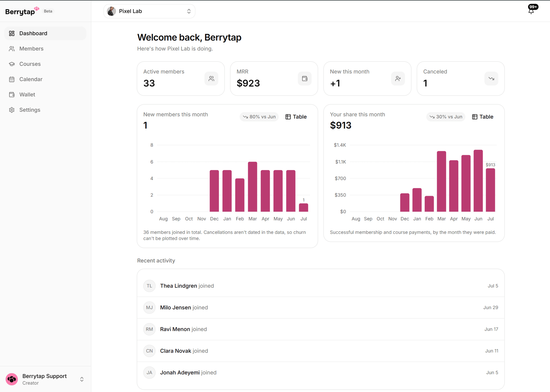Viewport: 550px width, 392px height.
Task: Expand the Berrytap Support account menu
Action: tap(45, 379)
